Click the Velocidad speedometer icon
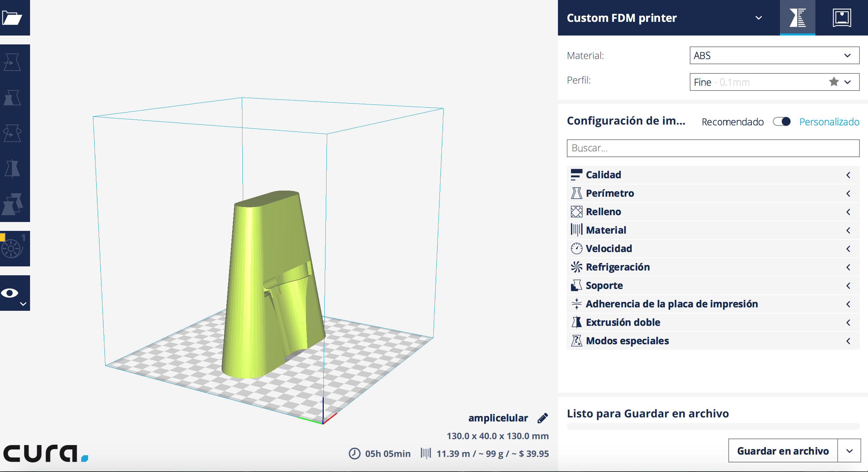This screenshot has height=472, width=868. point(576,248)
